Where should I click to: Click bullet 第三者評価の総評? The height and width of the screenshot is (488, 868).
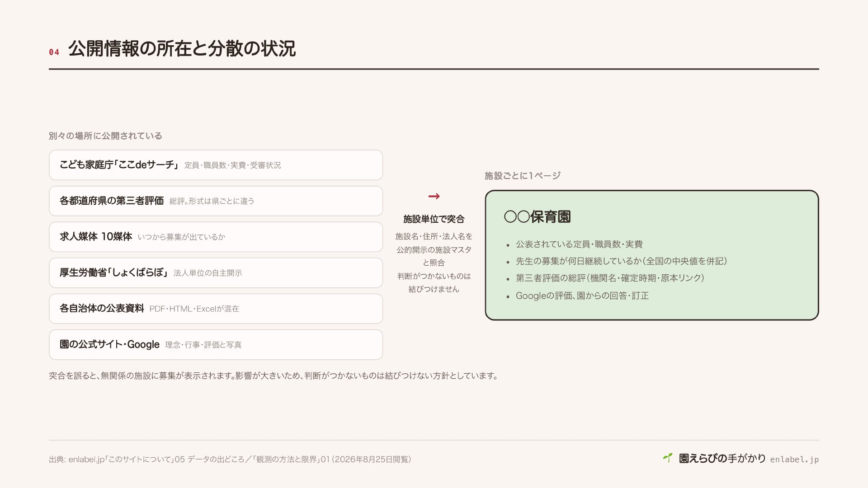(610, 278)
